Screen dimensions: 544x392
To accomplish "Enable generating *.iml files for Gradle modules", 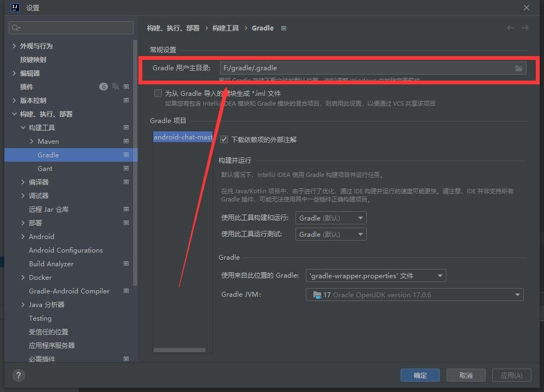I will click(x=158, y=93).
